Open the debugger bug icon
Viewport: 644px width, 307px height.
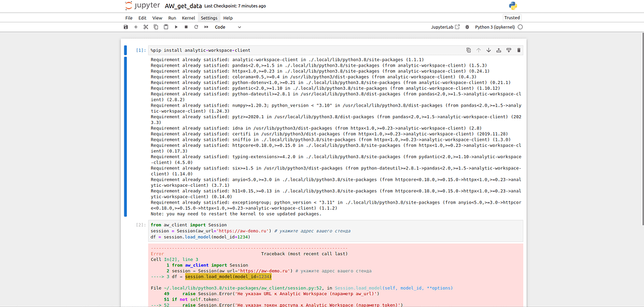467,27
